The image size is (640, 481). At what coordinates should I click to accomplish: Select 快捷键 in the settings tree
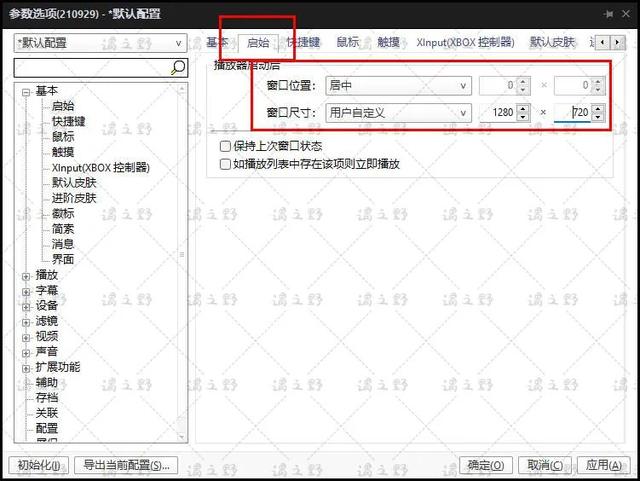tap(68, 121)
